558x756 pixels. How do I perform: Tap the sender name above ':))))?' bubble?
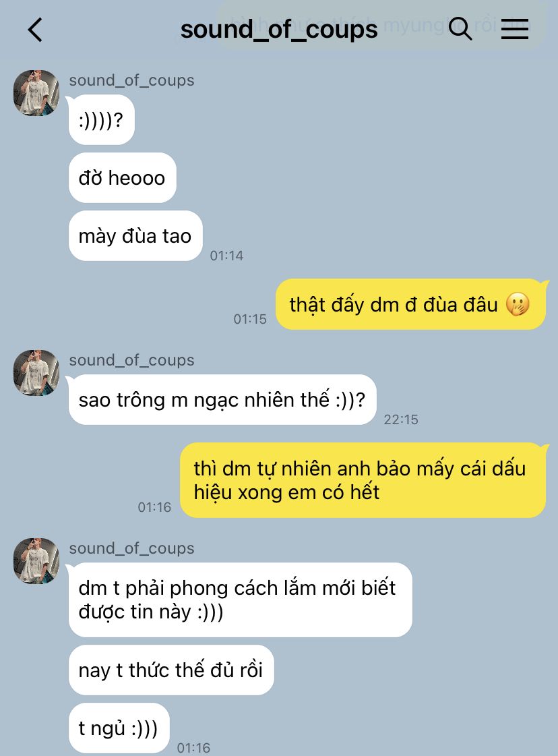click(x=131, y=80)
